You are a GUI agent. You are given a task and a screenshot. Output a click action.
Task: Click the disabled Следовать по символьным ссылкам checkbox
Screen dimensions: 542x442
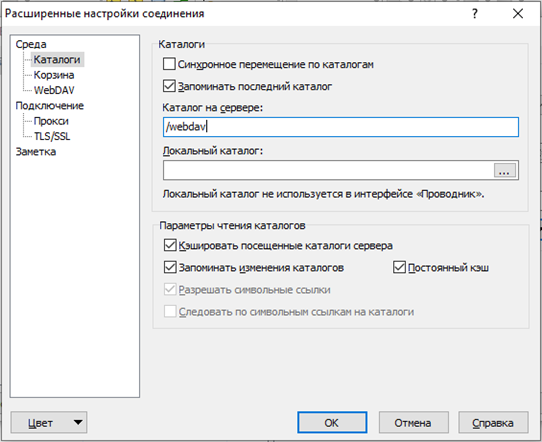[170, 312]
